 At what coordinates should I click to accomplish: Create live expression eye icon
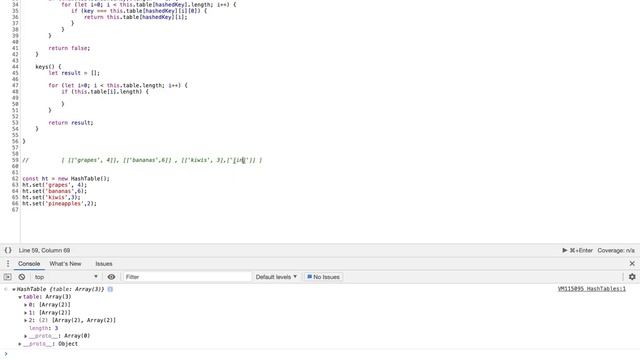pos(111,277)
